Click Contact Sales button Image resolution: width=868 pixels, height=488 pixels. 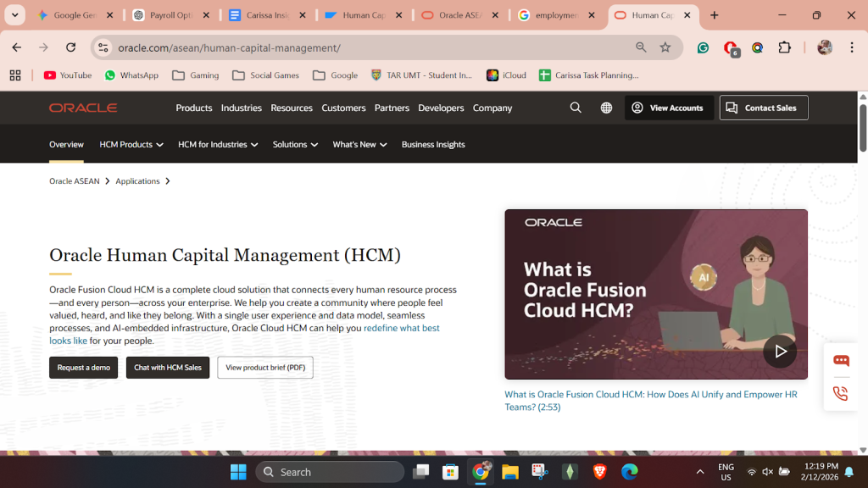click(764, 108)
